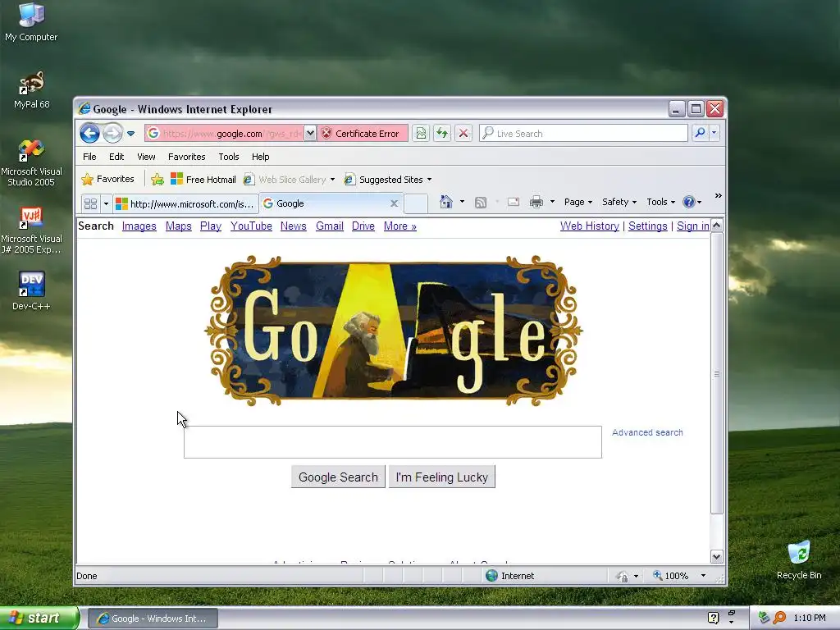
Task: Click the Sign in link
Action: (x=692, y=226)
